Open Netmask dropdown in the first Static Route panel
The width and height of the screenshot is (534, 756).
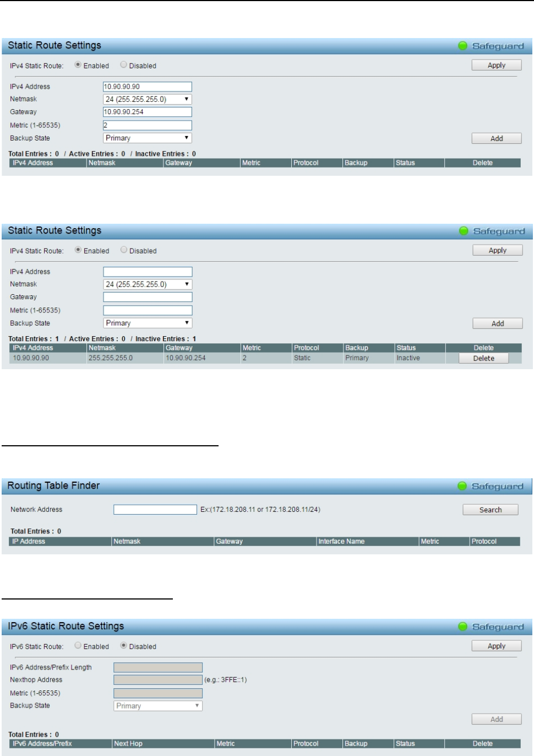click(x=148, y=99)
